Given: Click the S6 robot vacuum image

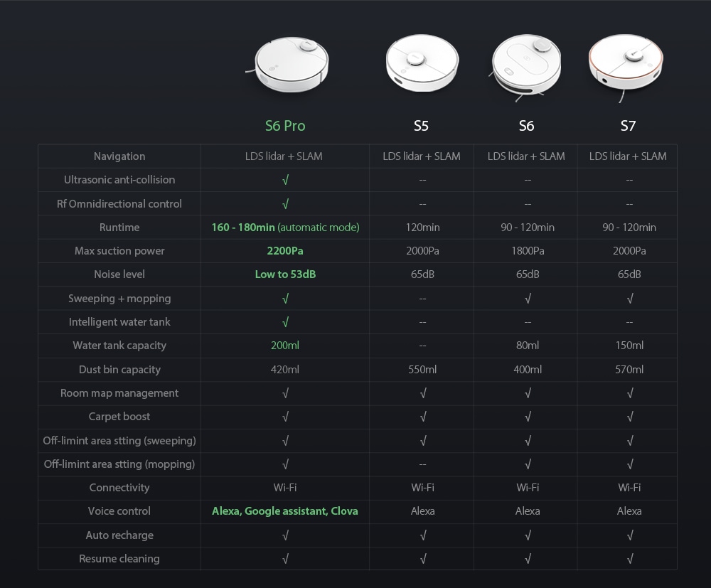Looking at the screenshot, I should (x=526, y=64).
